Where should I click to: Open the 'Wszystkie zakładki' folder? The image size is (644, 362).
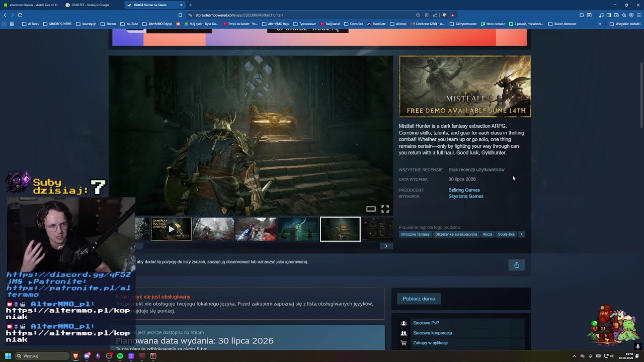click(x=625, y=24)
